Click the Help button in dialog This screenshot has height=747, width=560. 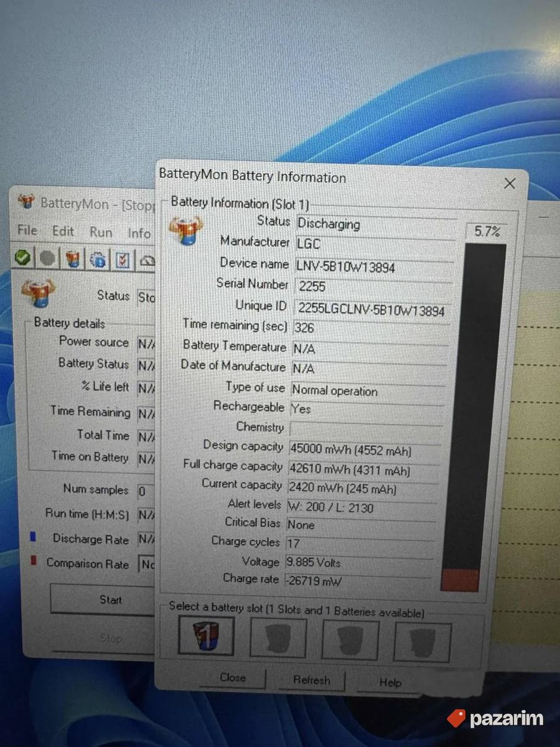pos(390,683)
